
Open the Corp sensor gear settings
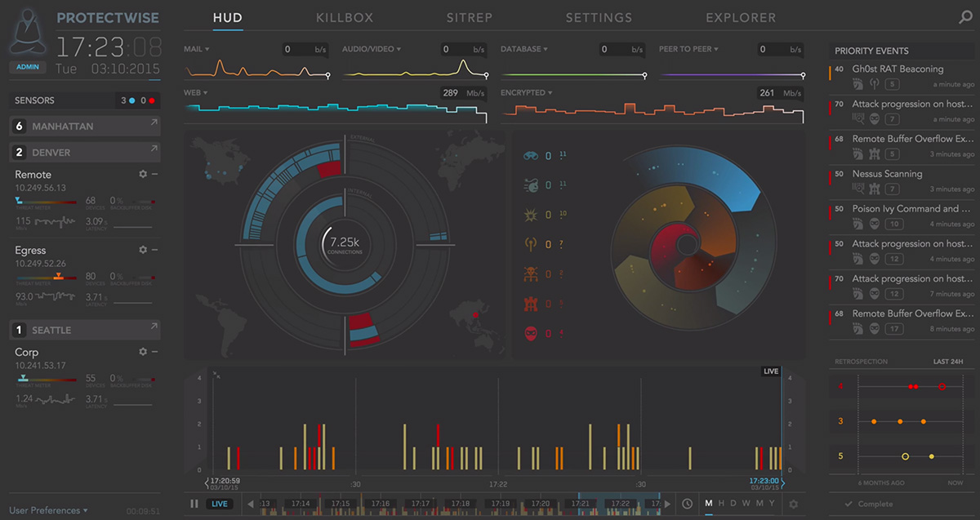click(143, 351)
